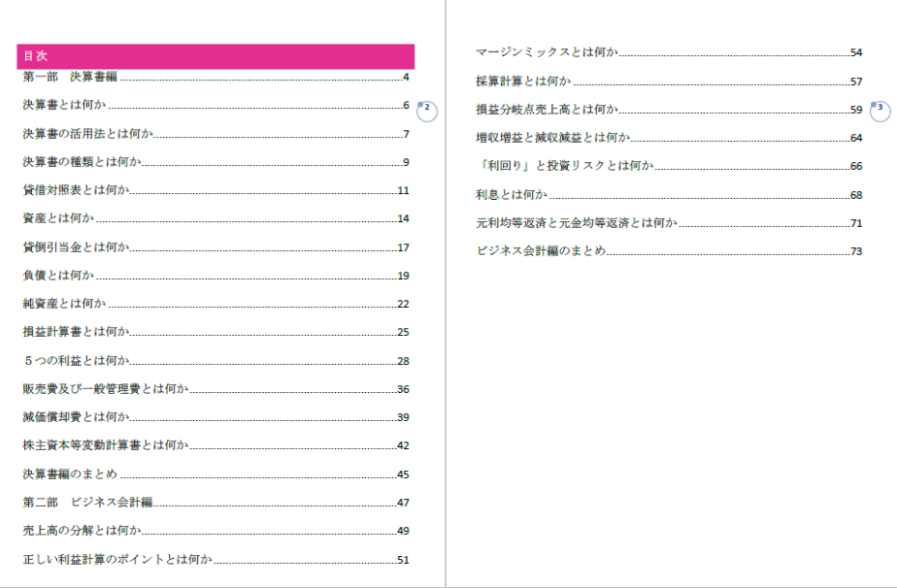Select the 資産とは何か entry
The height and width of the screenshot is (588, 897).
58,219
